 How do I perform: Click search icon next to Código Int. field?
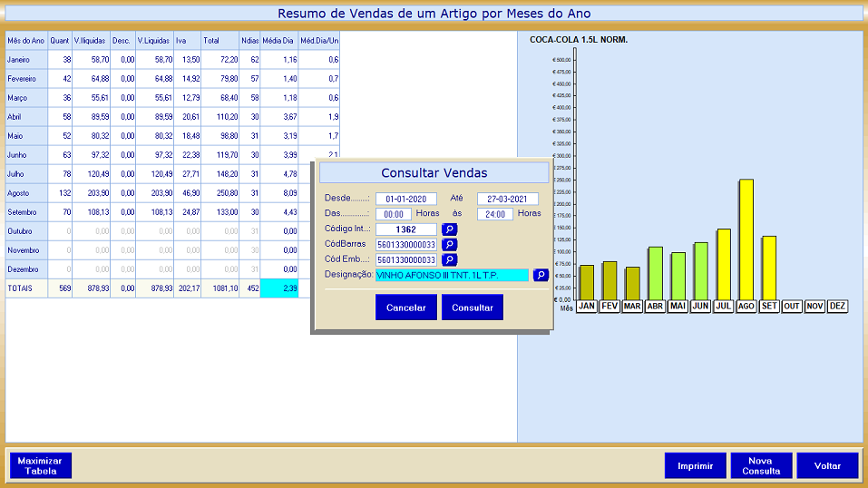450,229
